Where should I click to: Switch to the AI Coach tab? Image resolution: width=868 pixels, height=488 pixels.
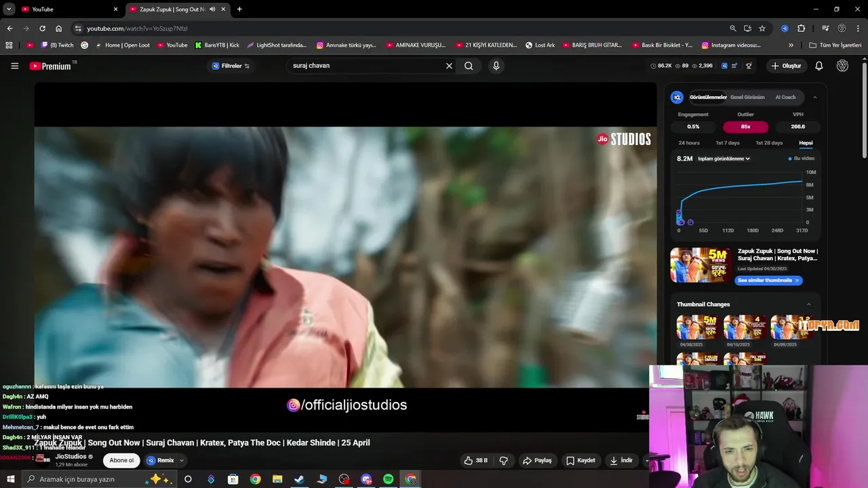[x=785, y=97]
